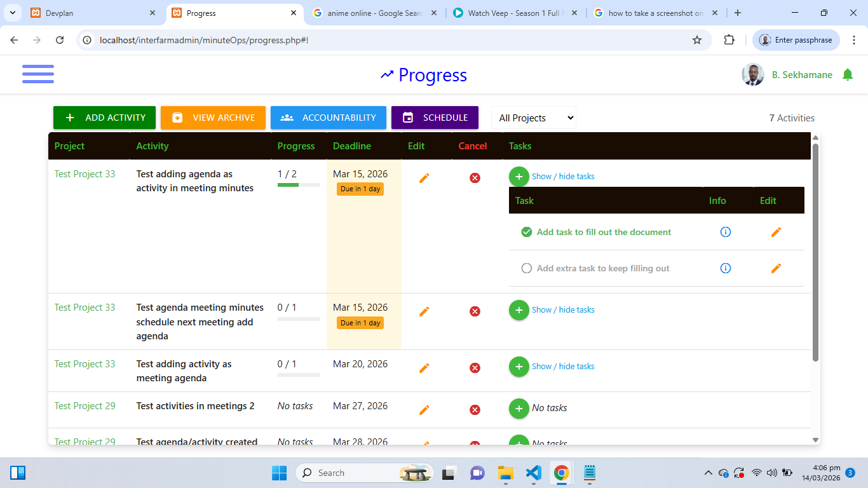Open 'Test Project 33' link in first row
The height and width of the screenshot is (488, 868).
click(x=85, y=174)
